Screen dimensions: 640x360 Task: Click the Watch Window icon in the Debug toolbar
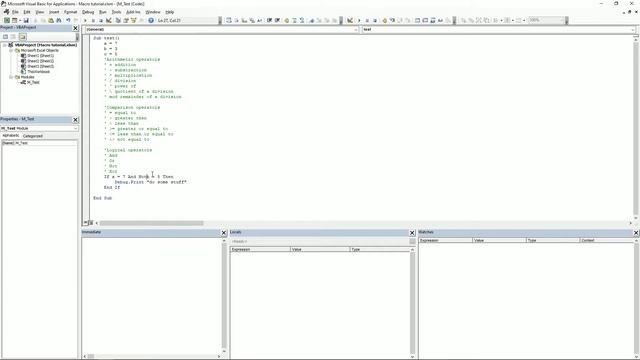click(433, 20)
